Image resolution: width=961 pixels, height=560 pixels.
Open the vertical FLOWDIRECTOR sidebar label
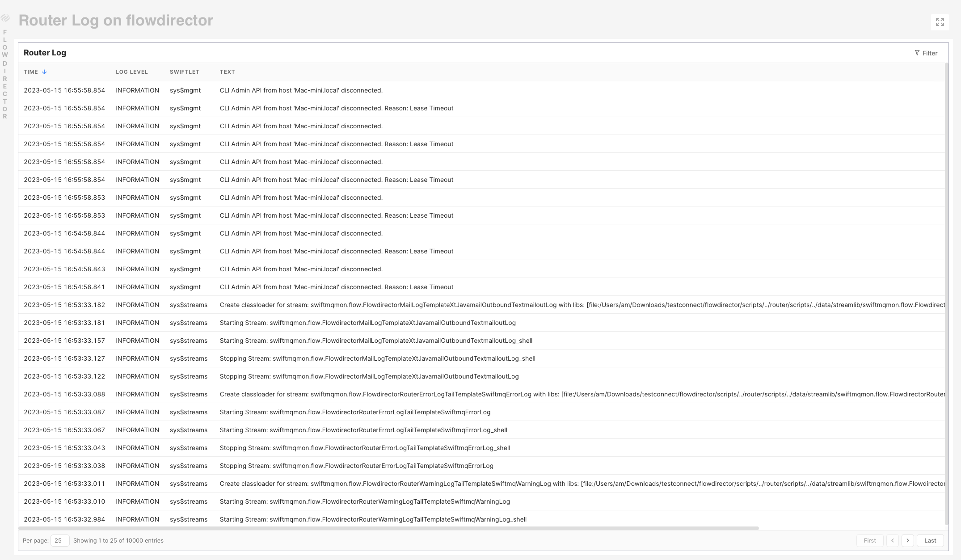(5, 74)
